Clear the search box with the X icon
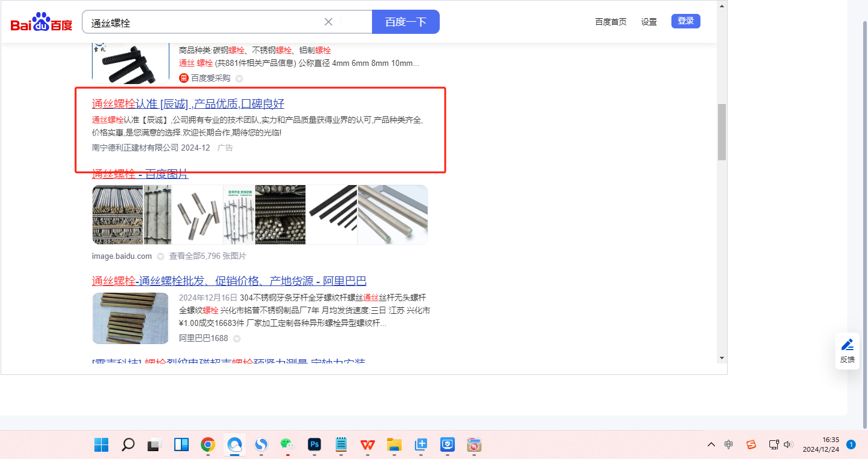 point(328,22)
